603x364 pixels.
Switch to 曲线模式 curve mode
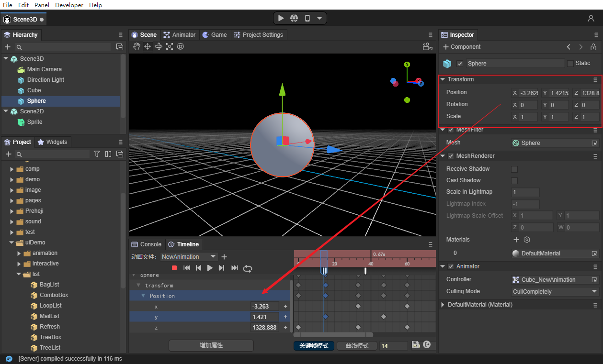357,346
